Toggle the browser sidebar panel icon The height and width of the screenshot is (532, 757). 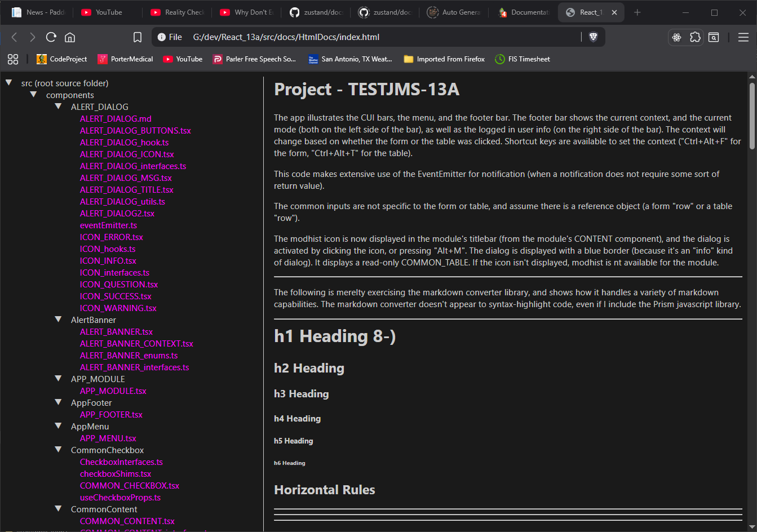714,37
